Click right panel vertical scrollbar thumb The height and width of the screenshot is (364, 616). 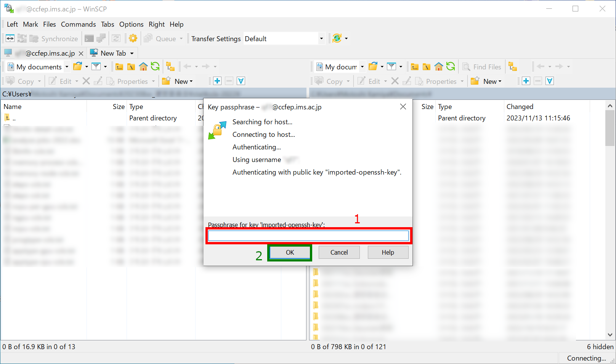[610, 128]
